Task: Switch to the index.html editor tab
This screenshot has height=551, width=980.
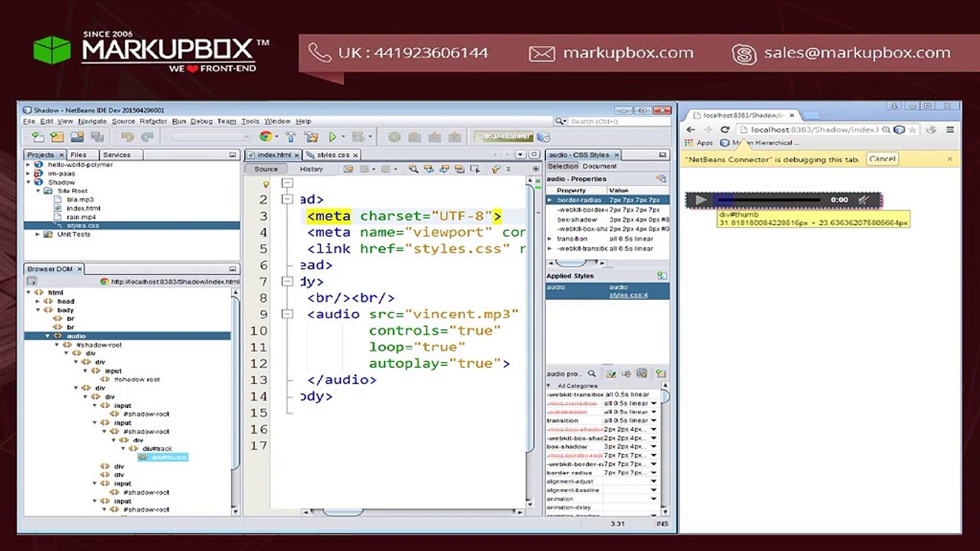Action: coord(273,155)
